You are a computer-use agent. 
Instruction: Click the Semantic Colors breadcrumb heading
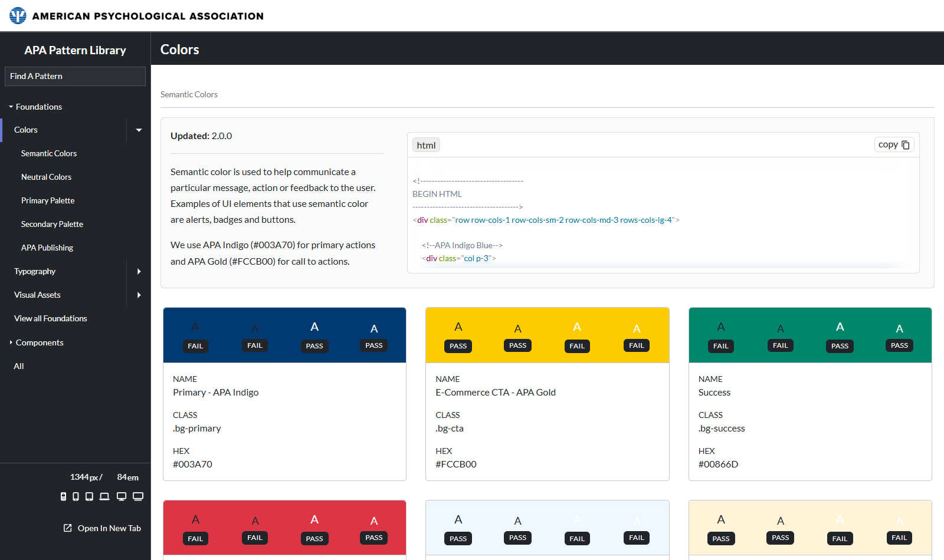(189, 94)
